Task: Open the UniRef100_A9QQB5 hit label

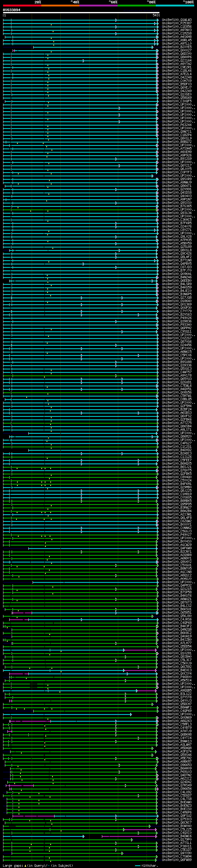Action: [x=176, y=691]
